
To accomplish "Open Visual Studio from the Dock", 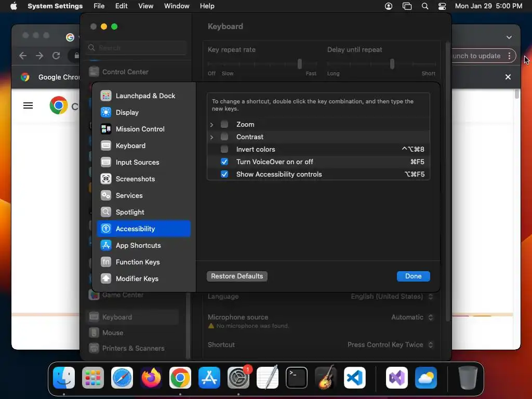I will tap(396, 378).
